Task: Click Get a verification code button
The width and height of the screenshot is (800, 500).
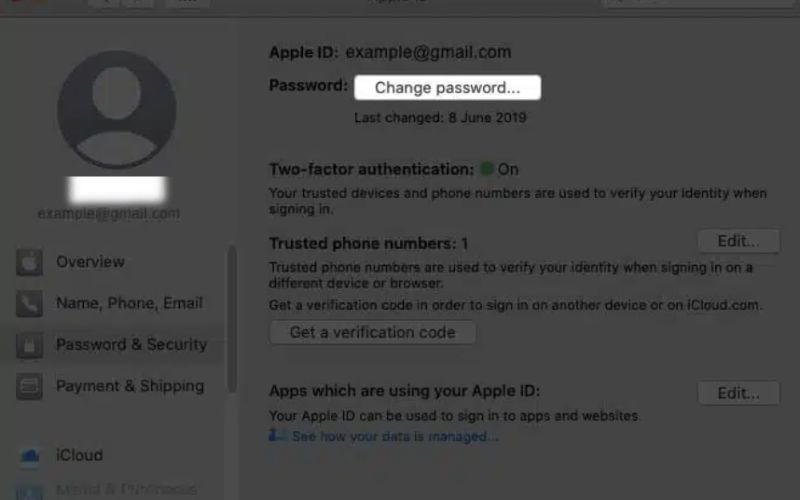Action: (x=372, y=333)
